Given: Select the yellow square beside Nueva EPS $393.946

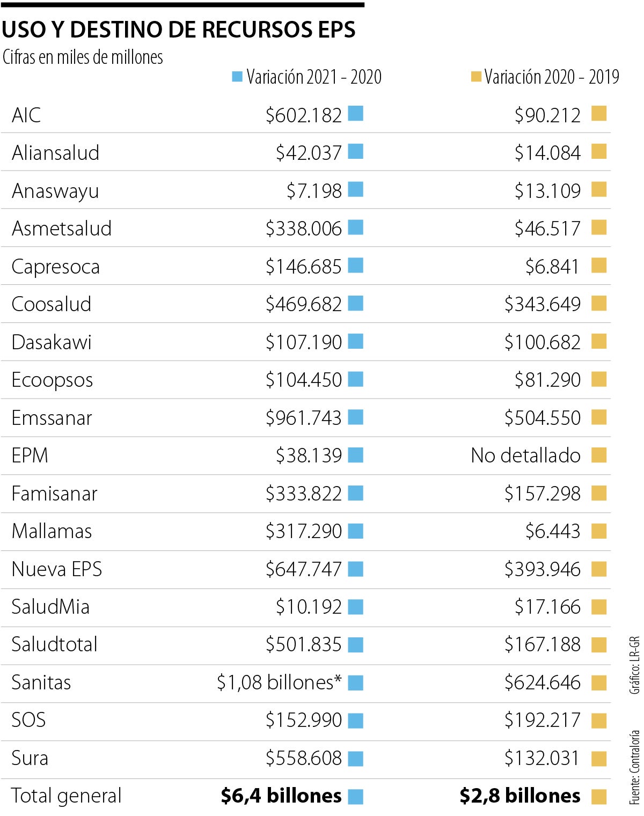Looking at the screenshot, I should tap(599, 569).
